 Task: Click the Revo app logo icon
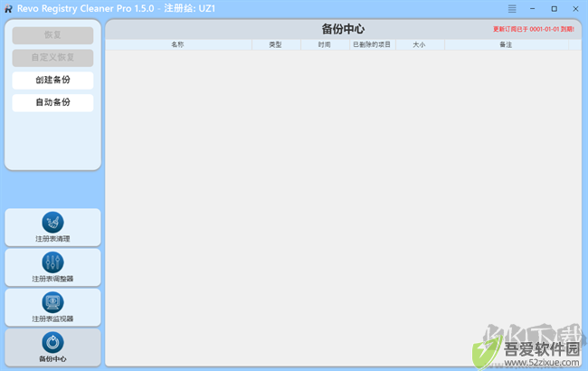8,9
